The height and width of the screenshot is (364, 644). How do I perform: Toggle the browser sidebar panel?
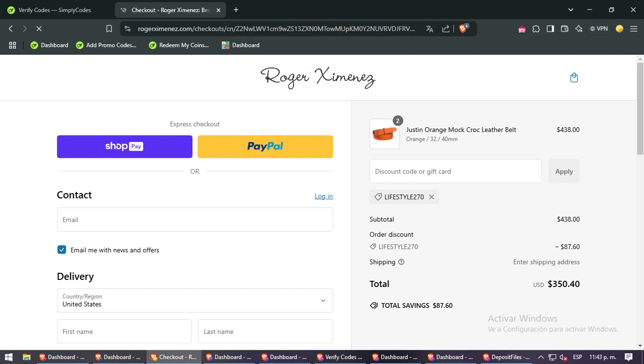click(x=550, y=29)
